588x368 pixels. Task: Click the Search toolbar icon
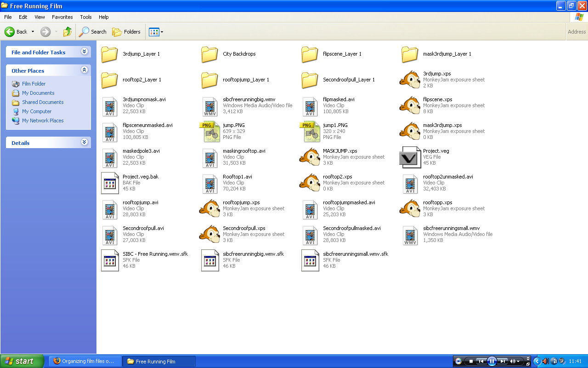click(x=92, y=32)
